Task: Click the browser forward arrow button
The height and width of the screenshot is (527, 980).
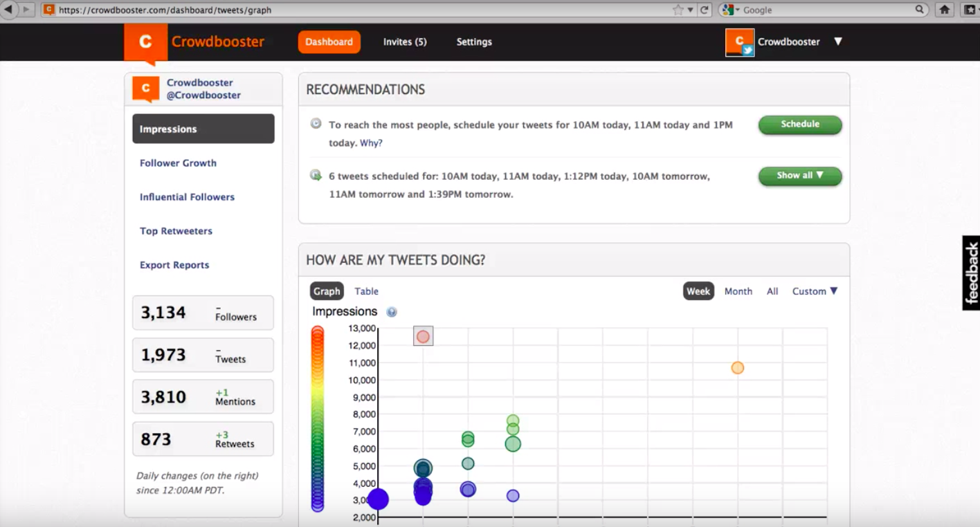Action: 27,10
